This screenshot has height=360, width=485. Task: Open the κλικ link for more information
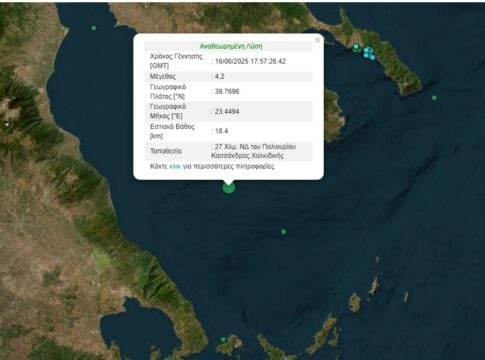175,166
